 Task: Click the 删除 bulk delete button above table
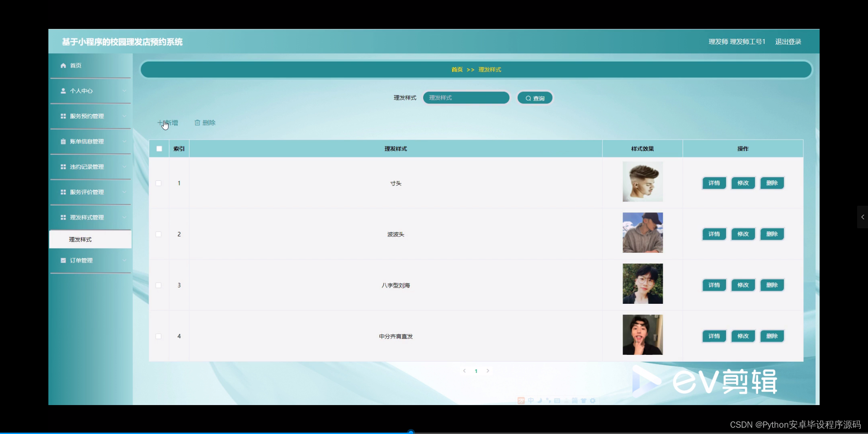point(205,123)
